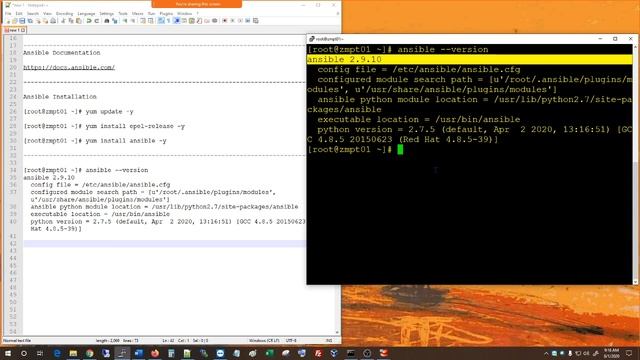The width and height of the screenshot is (640, 360).
Task: Undo the last edit in Notepad++
Action: click(x=89, y=21)
